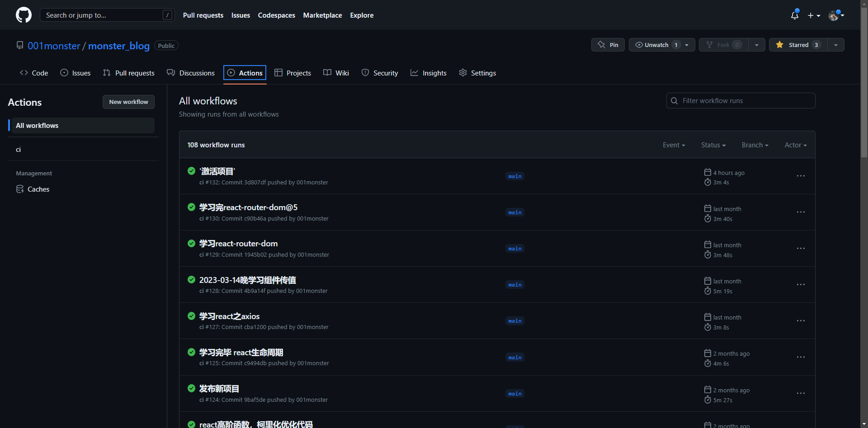
Task: Open the 001monster owner link
Action: click(54, 46)
